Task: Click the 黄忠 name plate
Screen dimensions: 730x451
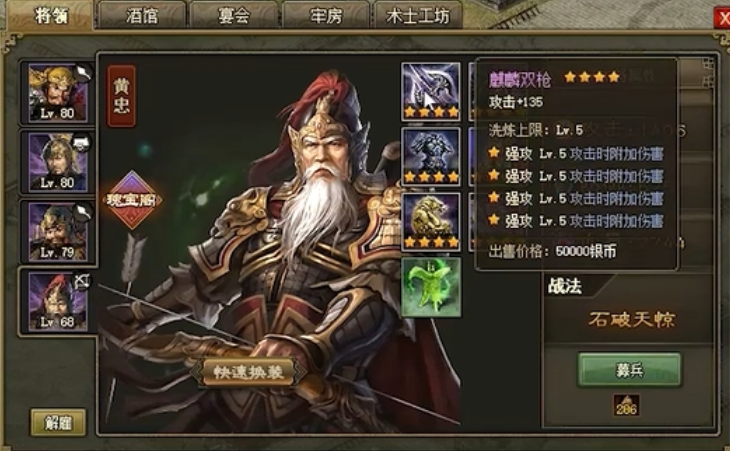Action: (122, 96)
